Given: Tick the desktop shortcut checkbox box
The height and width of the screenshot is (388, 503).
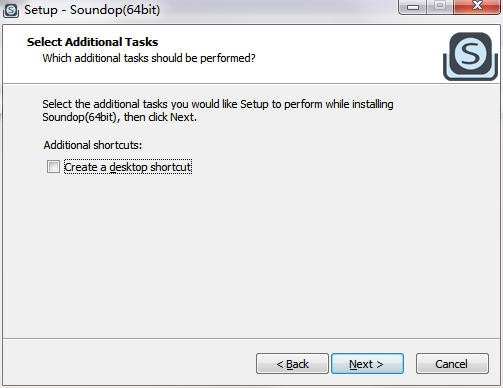Looking at the screenshot, I should click(53, 167).
